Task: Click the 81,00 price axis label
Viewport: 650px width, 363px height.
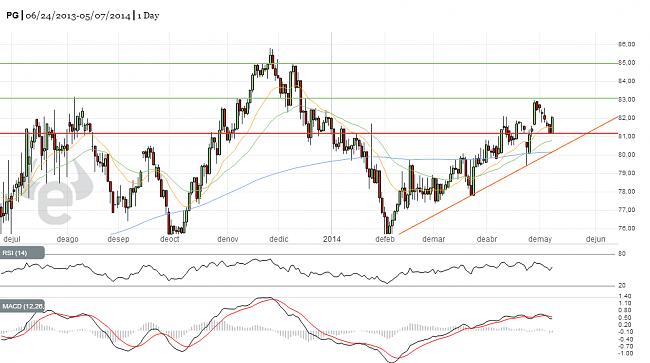Action: coord(626,136)
